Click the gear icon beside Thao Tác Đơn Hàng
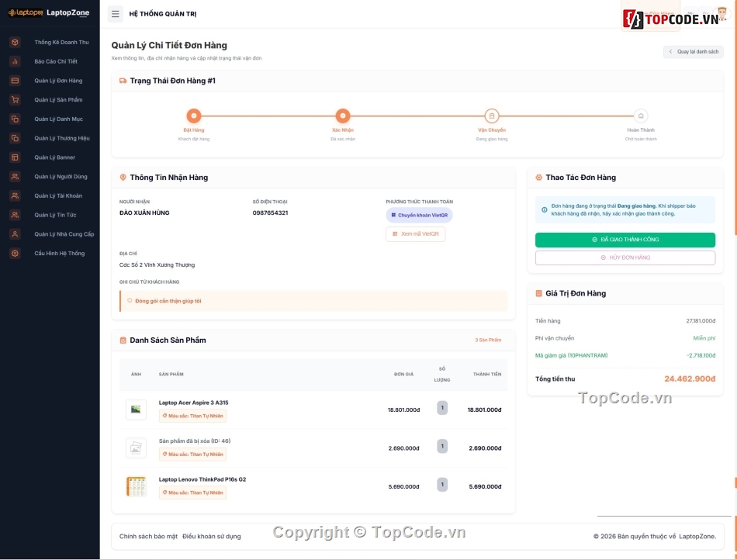Viewport: 737px width, 560px height. [x=538, y=178]
